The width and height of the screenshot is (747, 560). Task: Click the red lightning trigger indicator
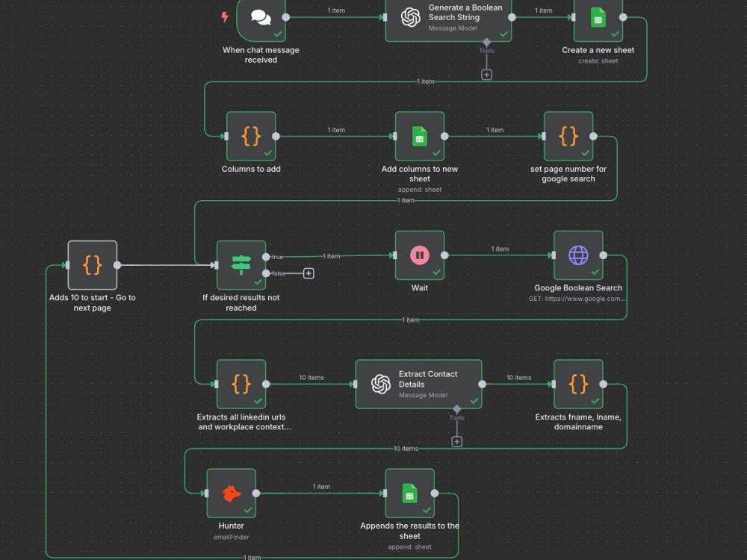click(224, 17)
